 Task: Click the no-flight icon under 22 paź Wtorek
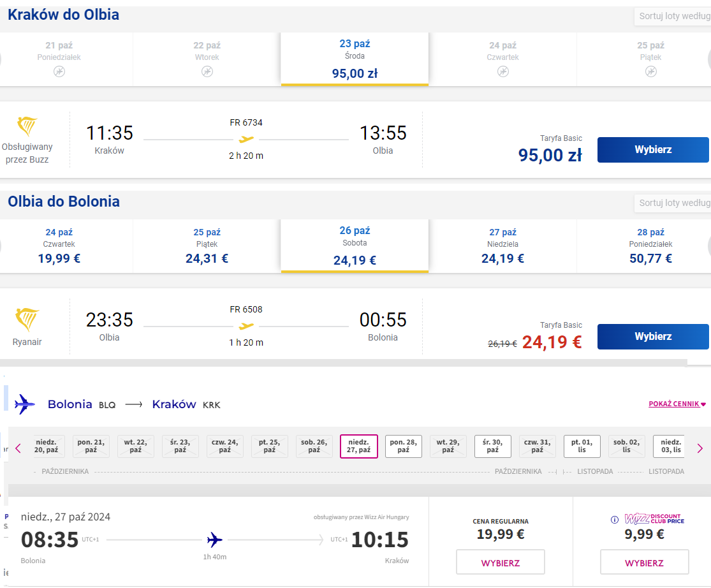207,71
